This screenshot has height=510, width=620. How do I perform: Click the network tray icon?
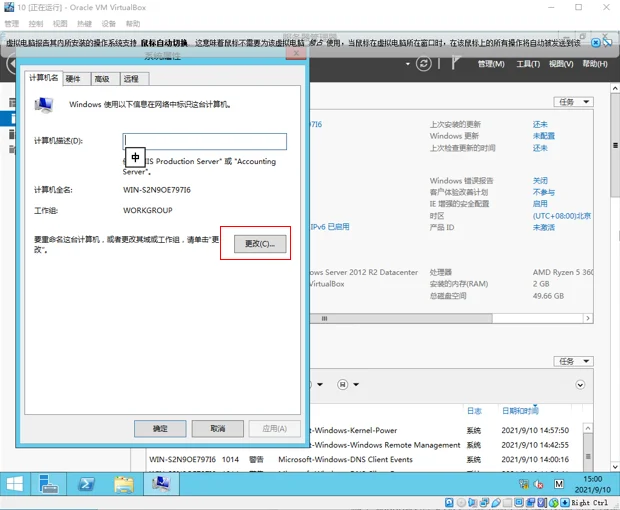pos(524,484)
